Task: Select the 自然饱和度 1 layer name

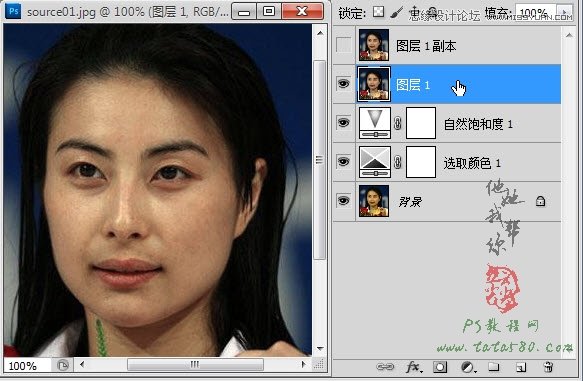Action: click(x=478, y=124)
